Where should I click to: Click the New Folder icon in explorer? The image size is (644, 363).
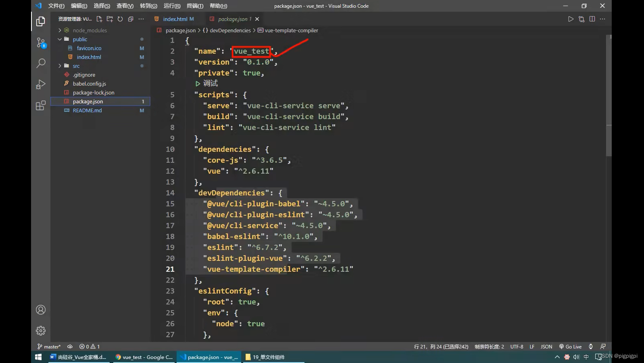[110, 19]
